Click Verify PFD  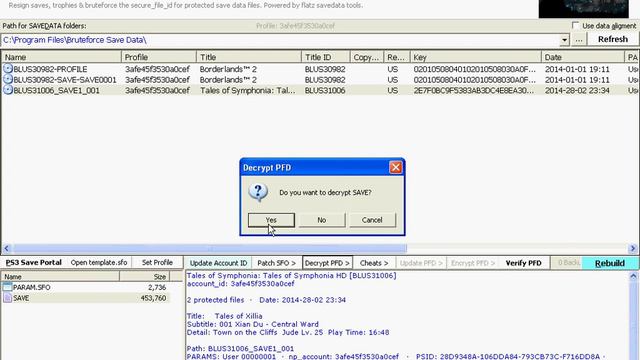(523, 263)
